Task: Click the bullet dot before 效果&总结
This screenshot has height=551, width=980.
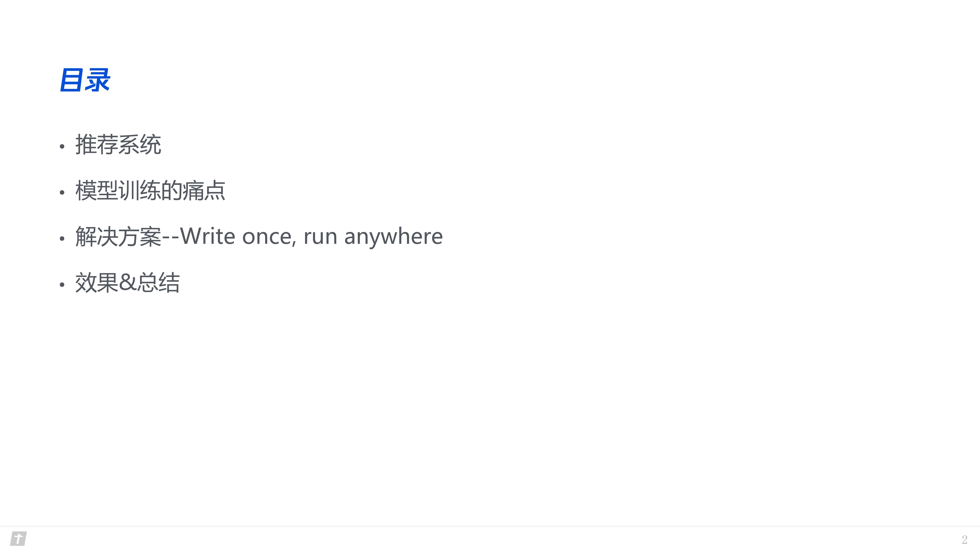Action: point(62,284)
